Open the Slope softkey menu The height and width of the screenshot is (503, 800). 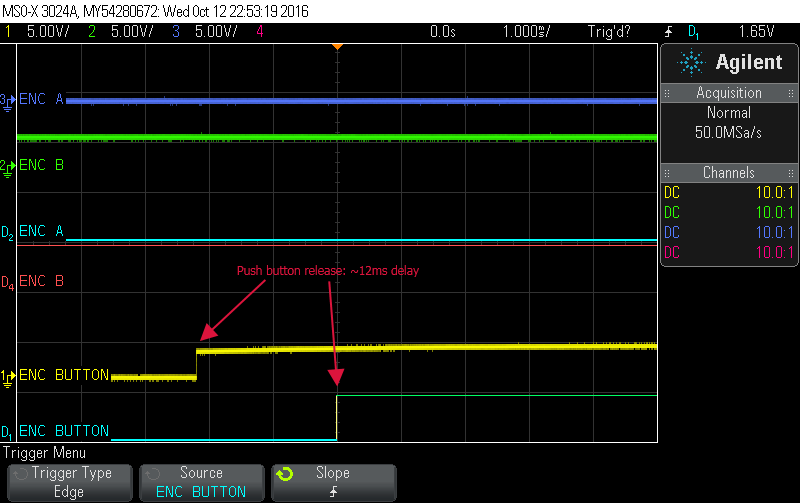(x=333, y=482)
